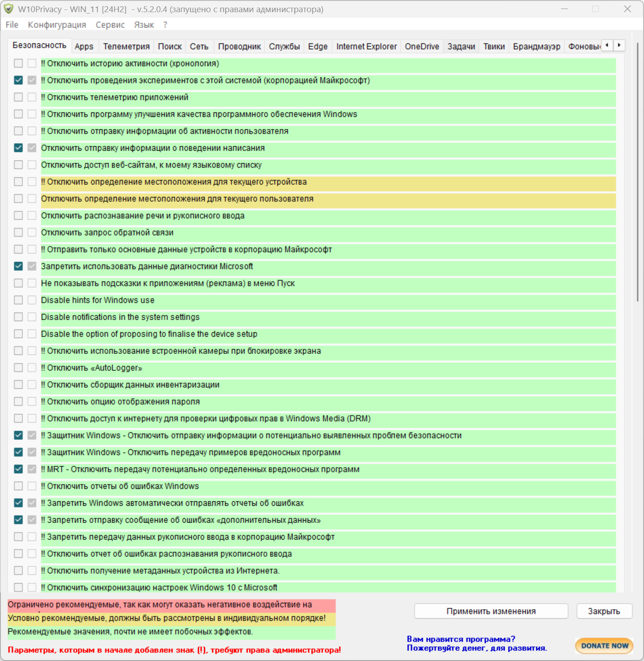
Task: Click the DONATE NOW button
Action: tap(604, 646)
